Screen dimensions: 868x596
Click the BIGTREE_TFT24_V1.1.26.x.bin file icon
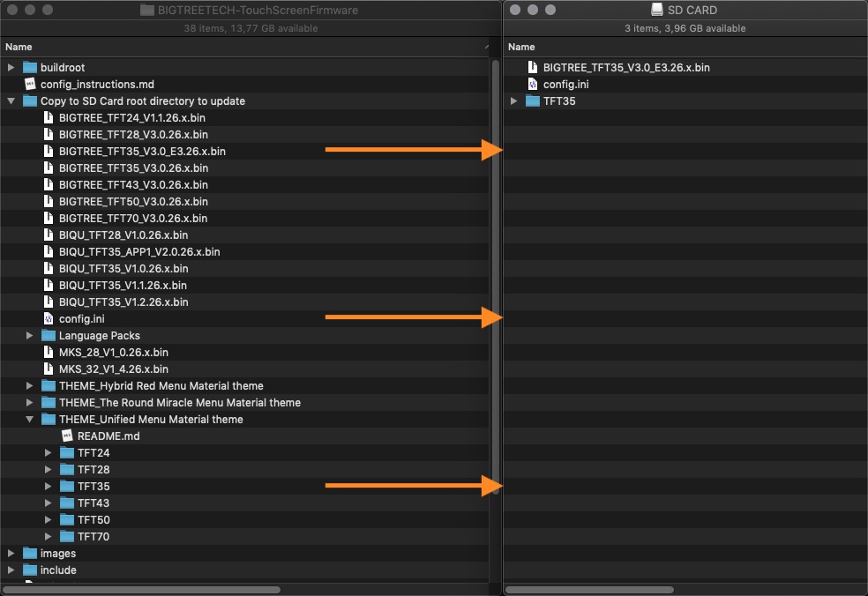[x=49, y=118]
